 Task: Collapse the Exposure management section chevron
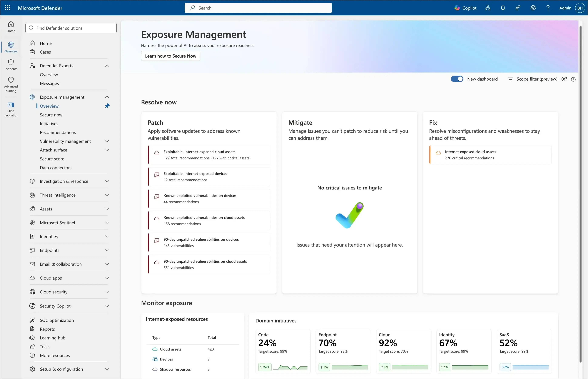coord(107,97)
